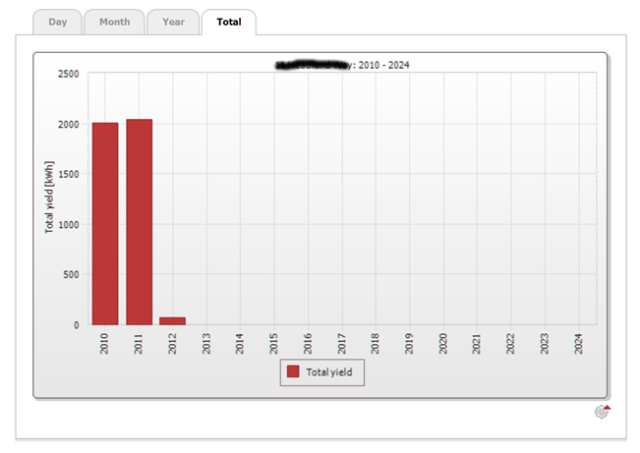640x453 pixels.
Task: Click the 2013 label on the x-axis
Action: [206, 344]
